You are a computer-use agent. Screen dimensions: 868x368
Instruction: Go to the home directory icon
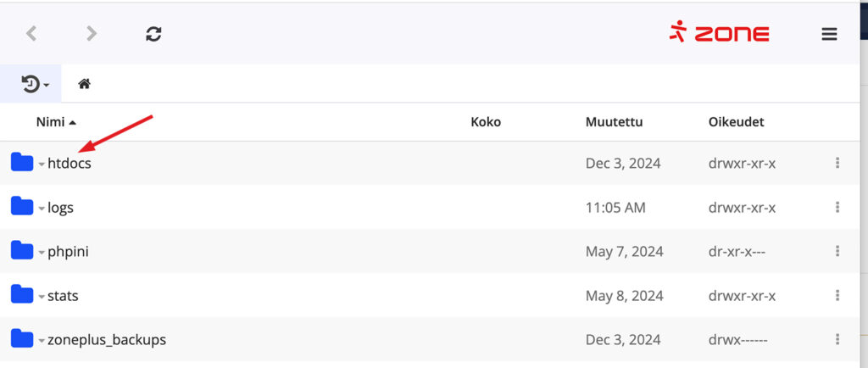tap(84, 84)
